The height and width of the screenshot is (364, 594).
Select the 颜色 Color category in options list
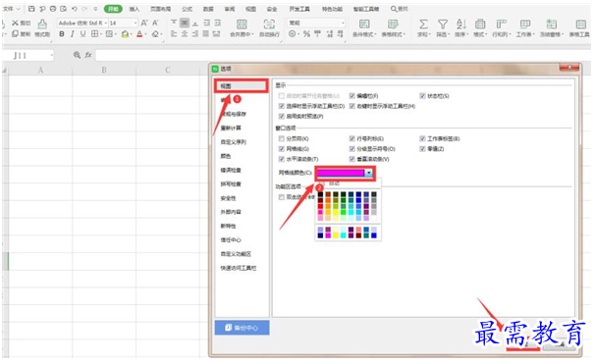pos(226,156)
